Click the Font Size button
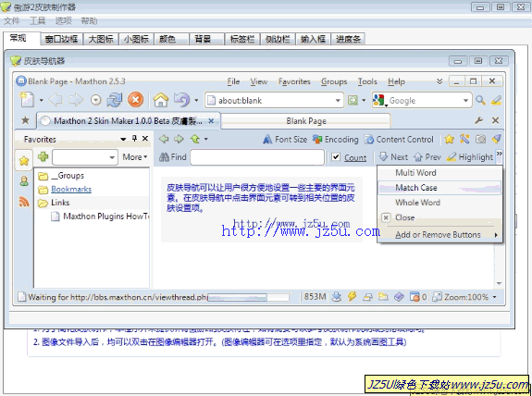The image size is (532, 396). [285, 139]
